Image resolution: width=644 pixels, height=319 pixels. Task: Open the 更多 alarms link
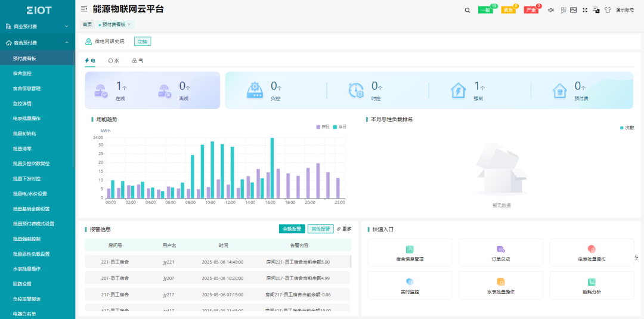click(344, 229)
